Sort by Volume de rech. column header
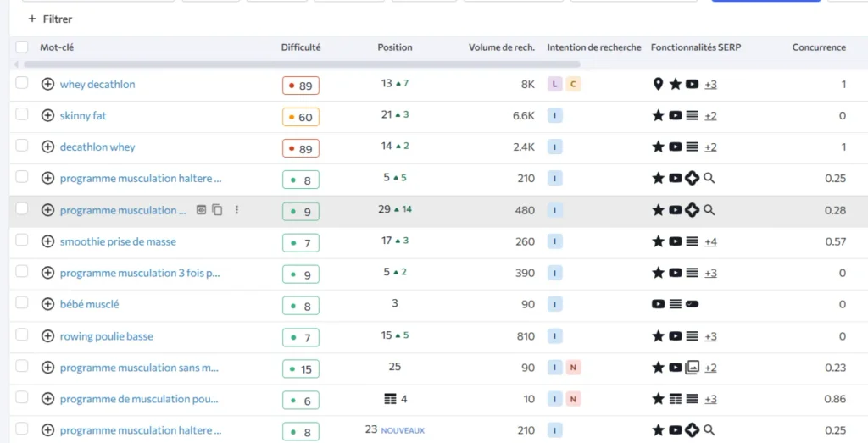Screen dimensions: 868x443 (x=502, y=47)
